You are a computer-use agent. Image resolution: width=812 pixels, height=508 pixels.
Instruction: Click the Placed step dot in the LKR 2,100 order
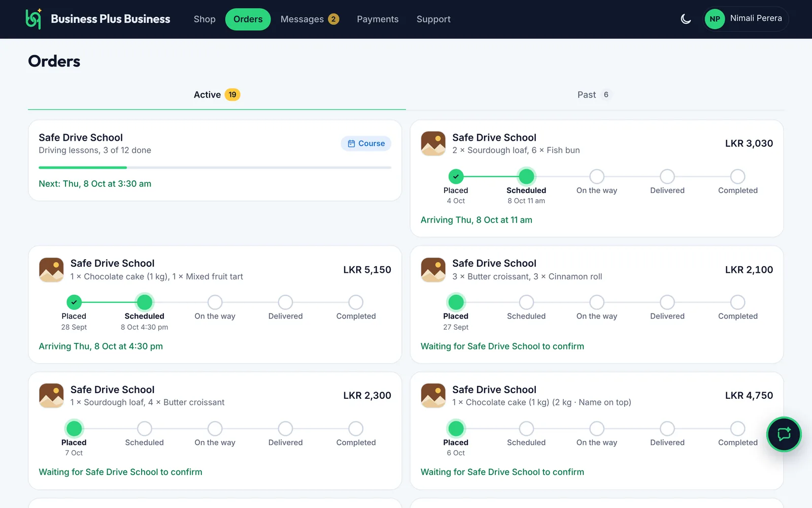pyautogui.click(x=456, y=302)
